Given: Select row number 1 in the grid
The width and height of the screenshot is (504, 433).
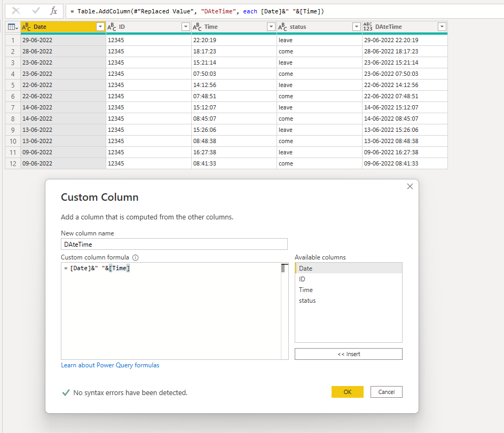Looking at the screenshot, I should [13, 40].
